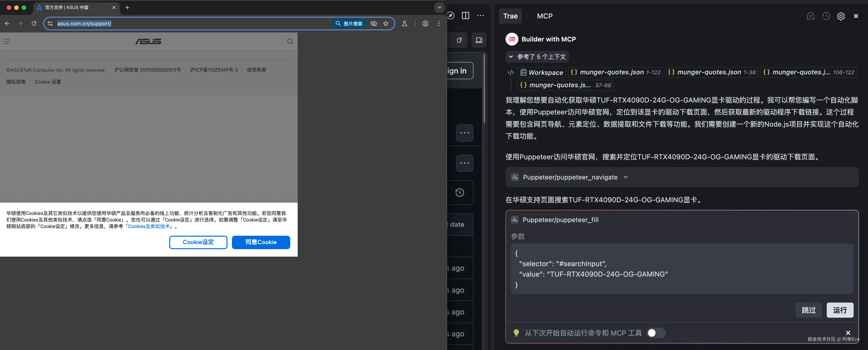Click the split editor layout icon
This screenshot has height=350, width=868.
click(465, 16)
